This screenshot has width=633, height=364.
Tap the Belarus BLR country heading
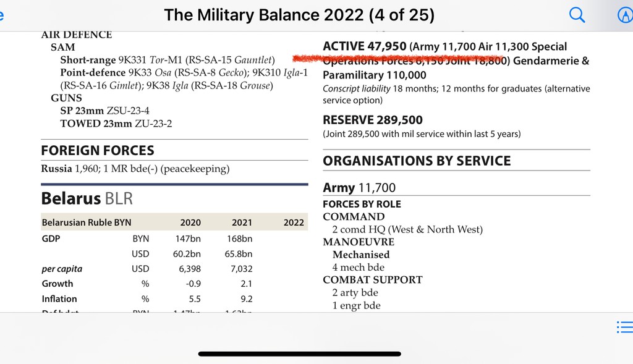[87, 198]
